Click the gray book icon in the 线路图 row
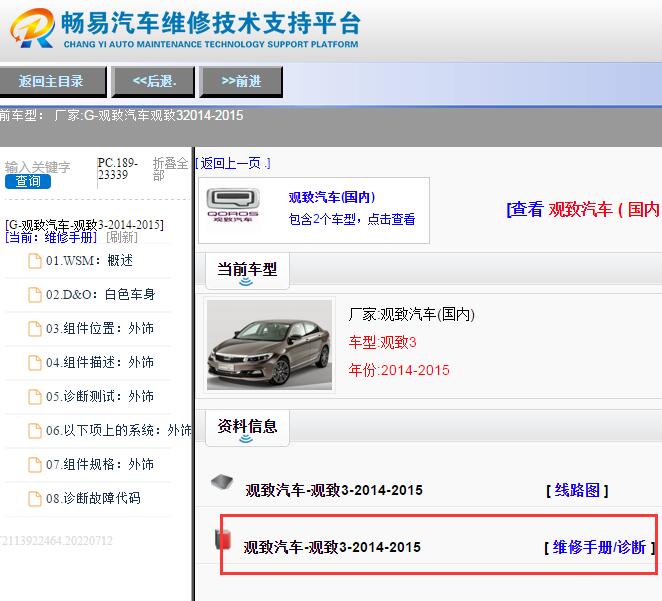 coord(222,482)
